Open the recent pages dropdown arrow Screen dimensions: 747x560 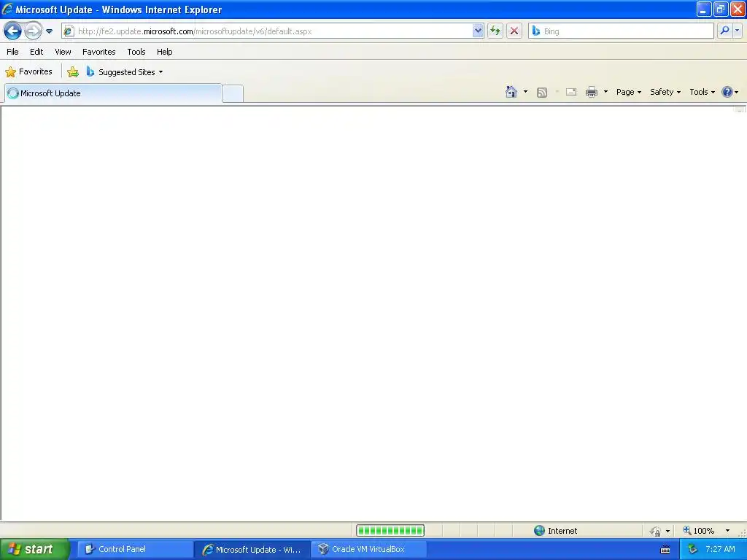[49, 31]
